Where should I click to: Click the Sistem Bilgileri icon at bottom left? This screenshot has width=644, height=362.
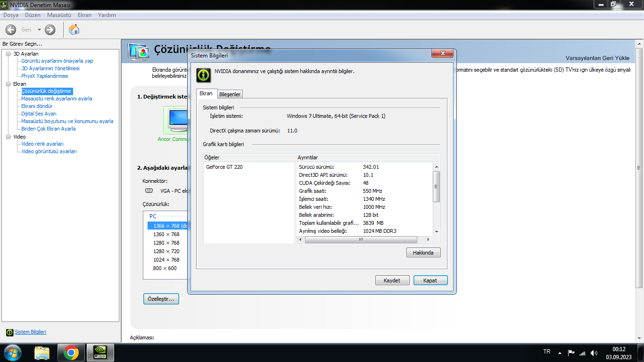[9, 332]
